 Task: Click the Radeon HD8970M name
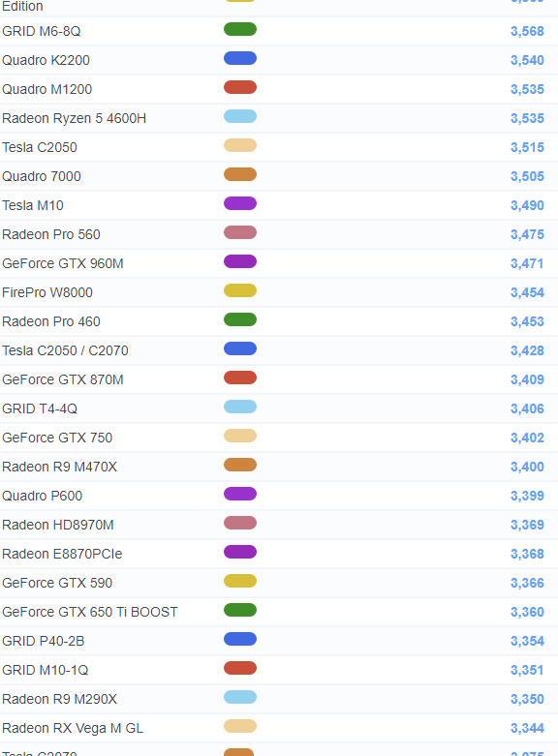tap(58, 525)
